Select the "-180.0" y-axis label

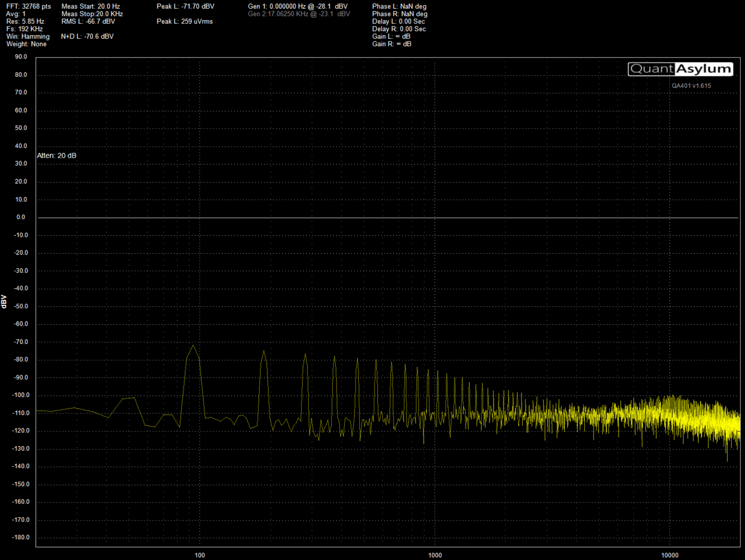pos(20,537)
